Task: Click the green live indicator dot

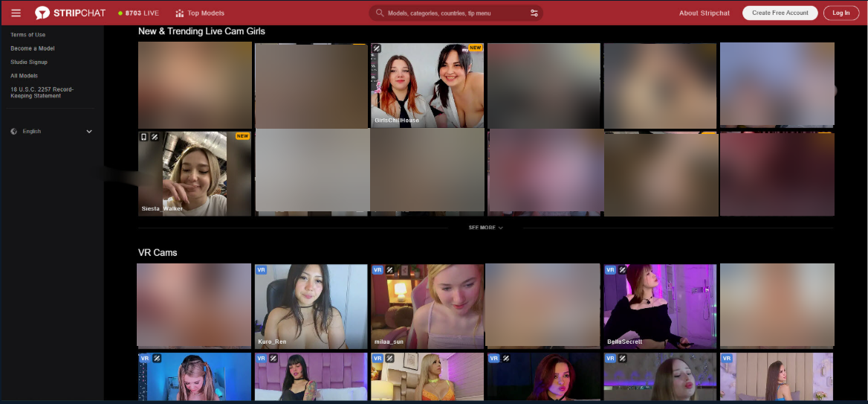Action: click(x=120, y=13)
